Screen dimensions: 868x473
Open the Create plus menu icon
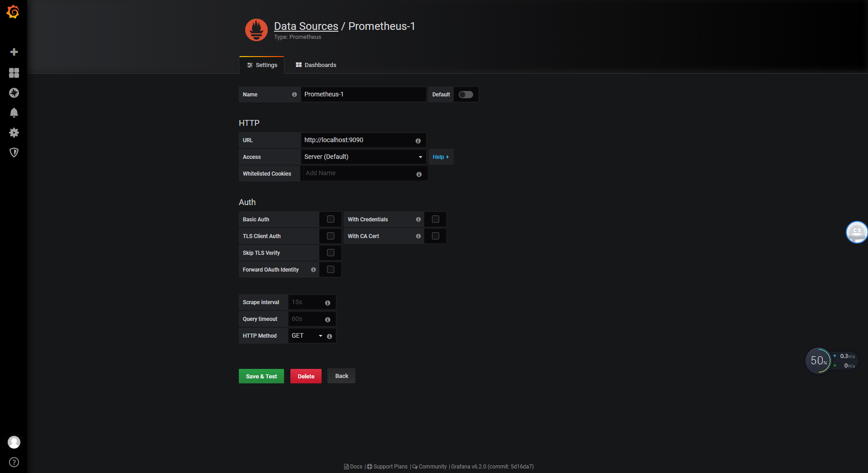pos(14,52)
